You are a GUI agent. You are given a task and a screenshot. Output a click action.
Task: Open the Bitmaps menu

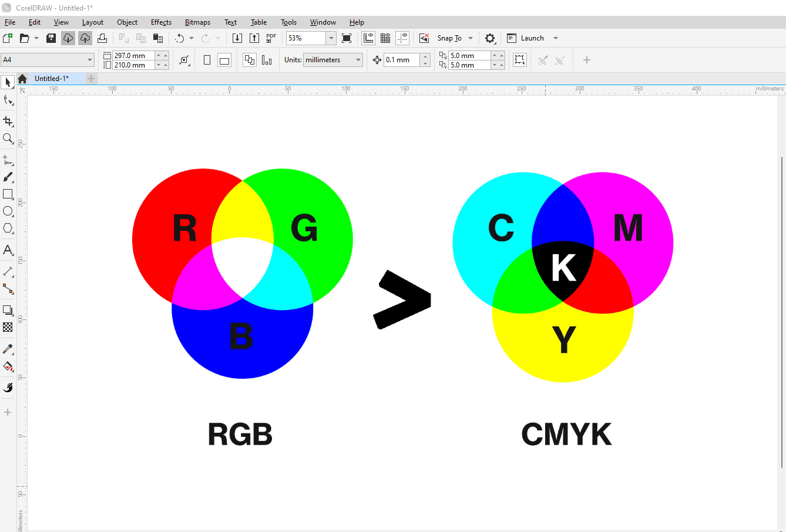(x=197, y=22)
